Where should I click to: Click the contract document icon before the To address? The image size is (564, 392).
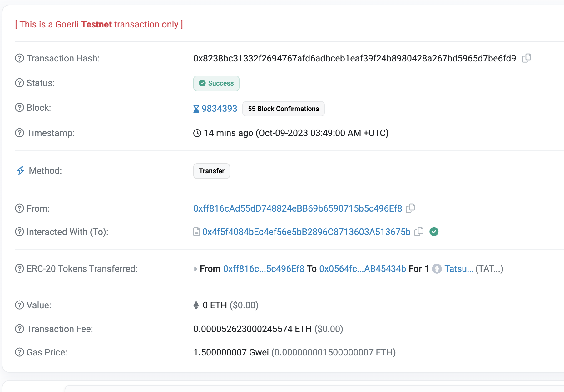tap(196, 232)
